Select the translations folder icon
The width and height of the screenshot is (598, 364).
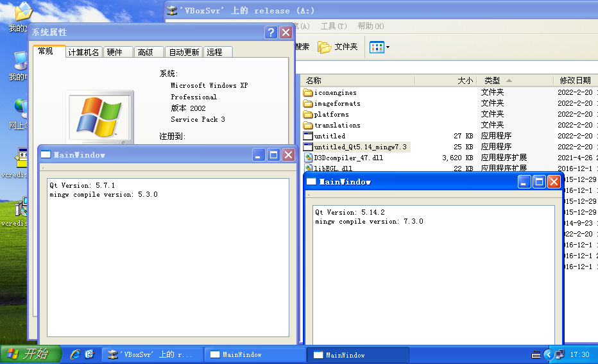(x=308, y=125)
